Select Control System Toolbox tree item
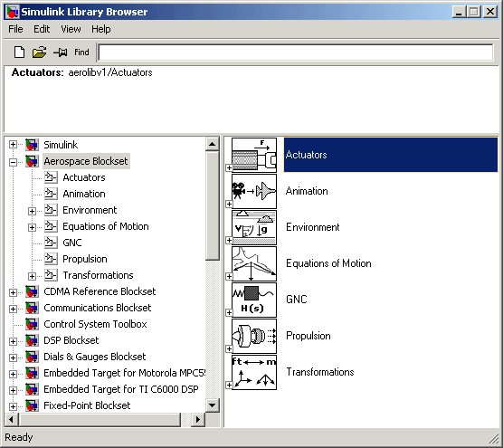This screenshot has width=503, height=448. tap(95, 324)
